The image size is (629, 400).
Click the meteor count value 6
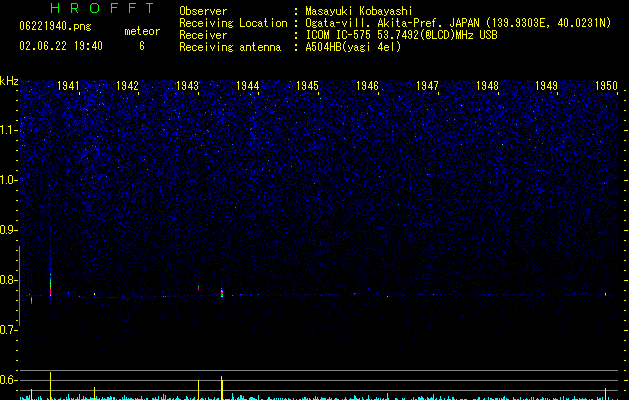[x=142, y=46]
